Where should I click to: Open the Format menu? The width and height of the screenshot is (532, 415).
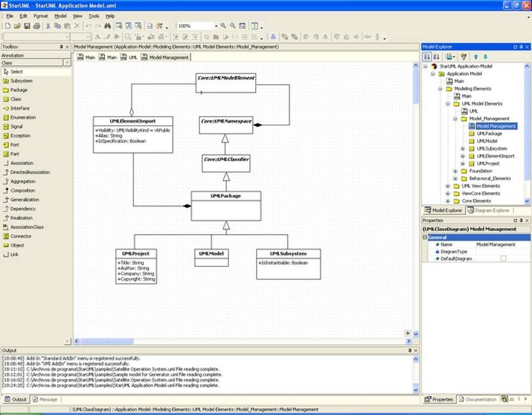(x=40, y=16)
